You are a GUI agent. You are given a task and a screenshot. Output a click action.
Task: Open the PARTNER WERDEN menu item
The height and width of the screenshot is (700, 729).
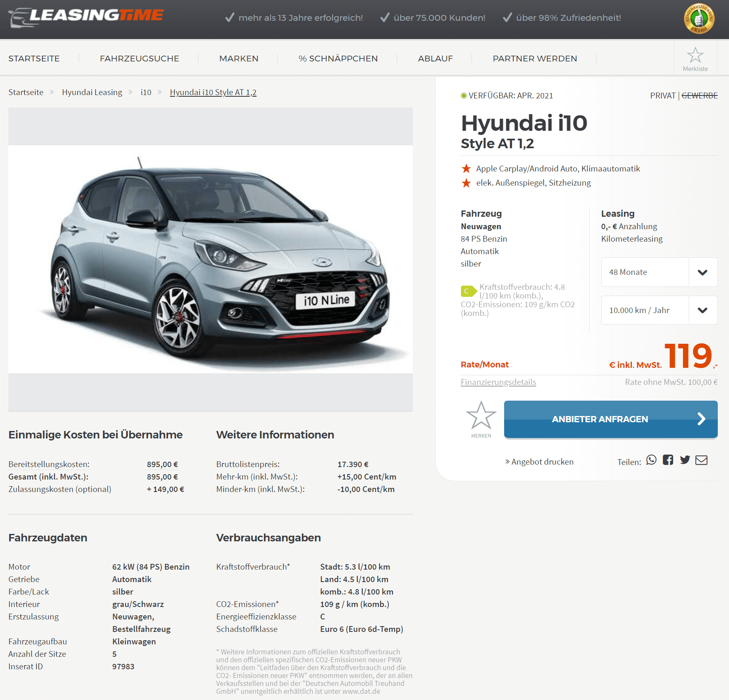pos(535,59)
